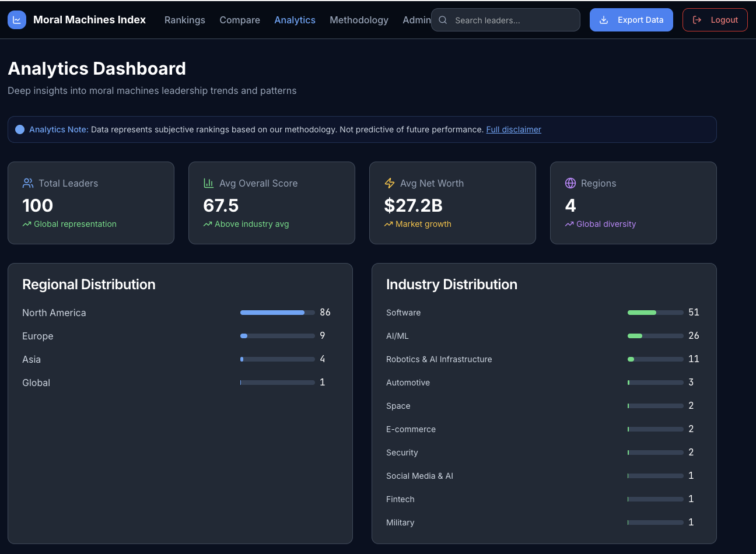
Task: Click the people icon on Total Leaders
Action: coord(28,183)
